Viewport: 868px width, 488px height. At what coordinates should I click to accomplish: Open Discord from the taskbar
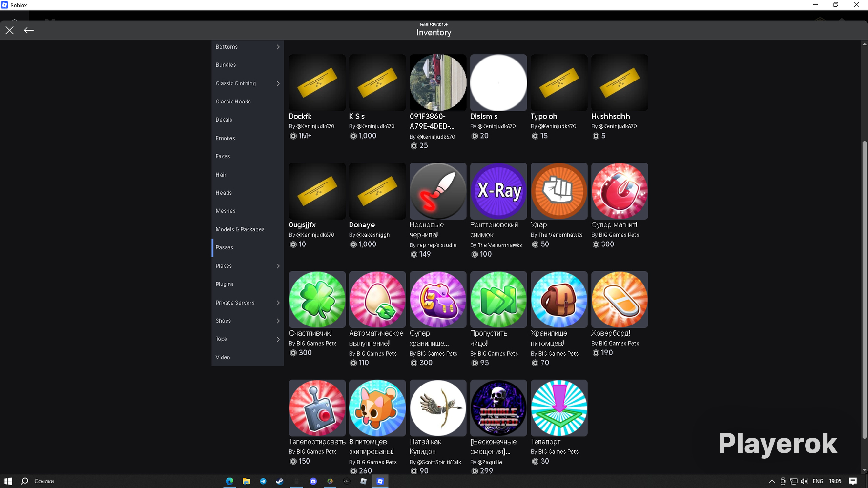[313, 481]
